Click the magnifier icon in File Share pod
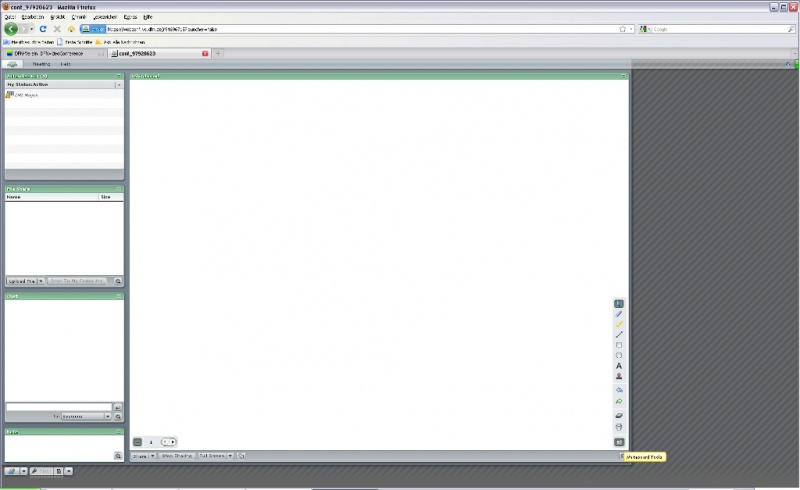Viewport: 800px width, 490px height. (x=118, y=281)
